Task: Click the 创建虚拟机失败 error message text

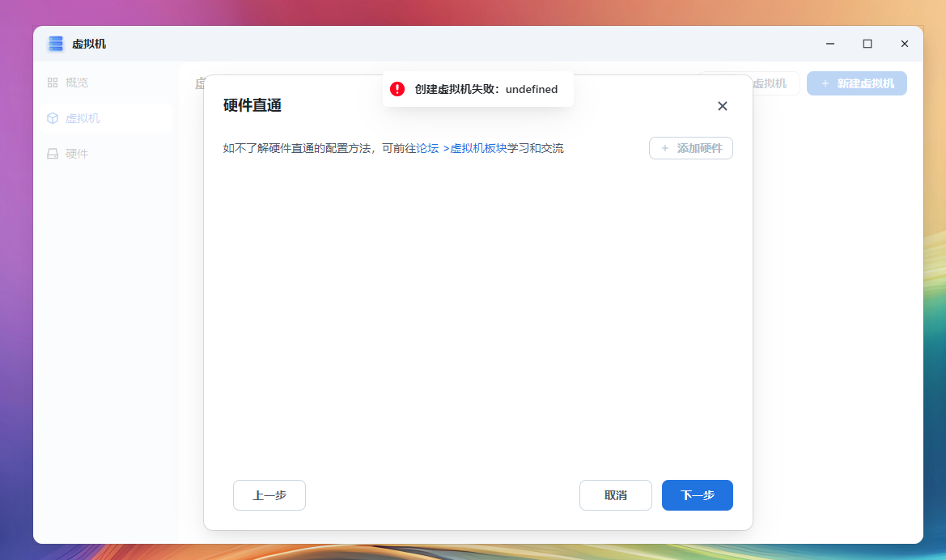Action: (486, 89)
